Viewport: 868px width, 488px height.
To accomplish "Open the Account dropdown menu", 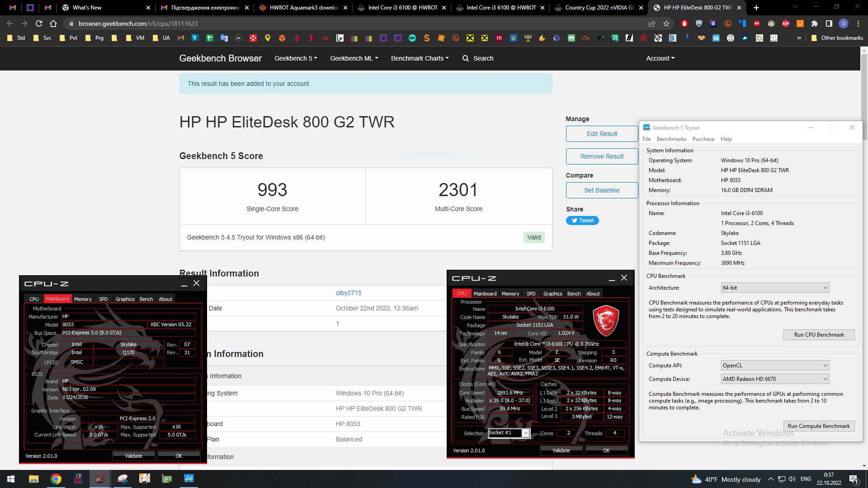I will click(660, 58).
